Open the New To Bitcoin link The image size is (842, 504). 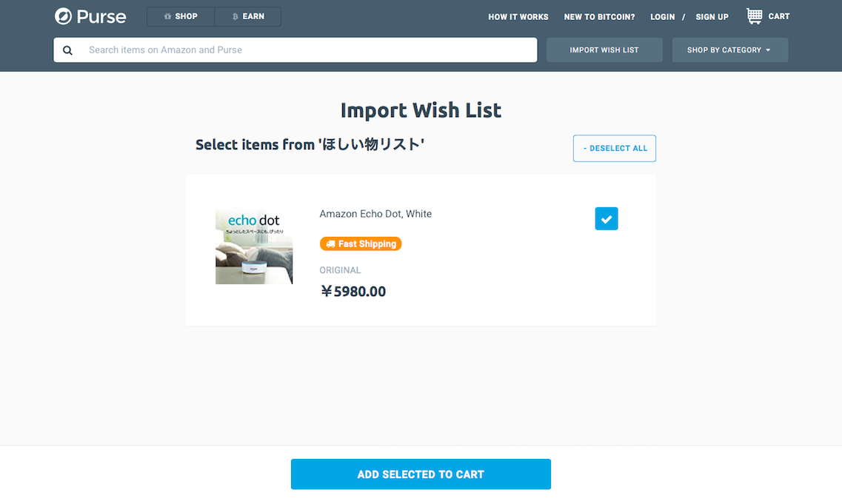[599, 16]
